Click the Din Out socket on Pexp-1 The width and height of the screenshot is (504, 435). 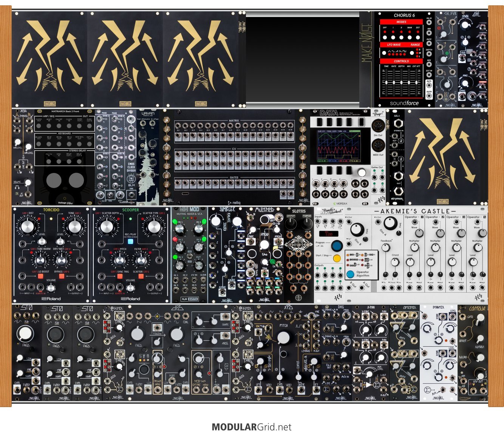(x=378, y=125)
